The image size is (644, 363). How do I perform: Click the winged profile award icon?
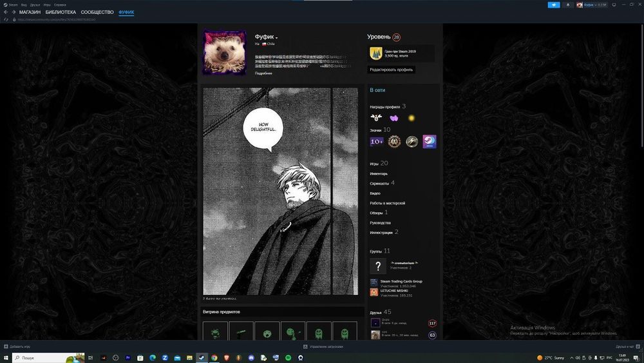[x=376, y=118]
